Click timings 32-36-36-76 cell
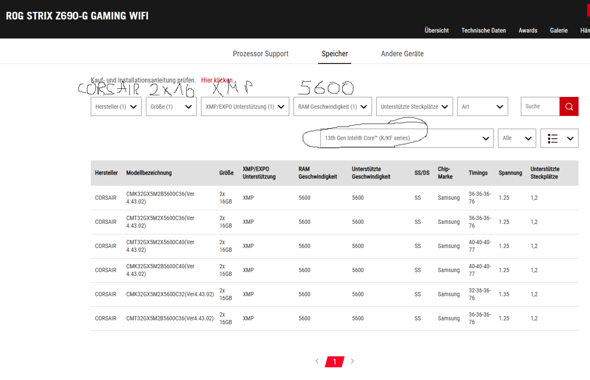Image resolution: width=590 pixels, height=380 pixels. click(479, 294)
